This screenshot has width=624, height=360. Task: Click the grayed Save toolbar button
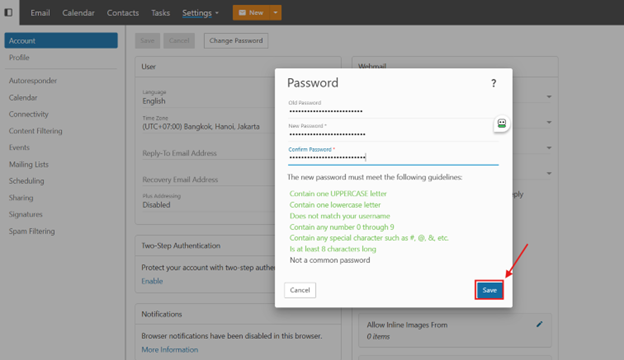[147, 41]
